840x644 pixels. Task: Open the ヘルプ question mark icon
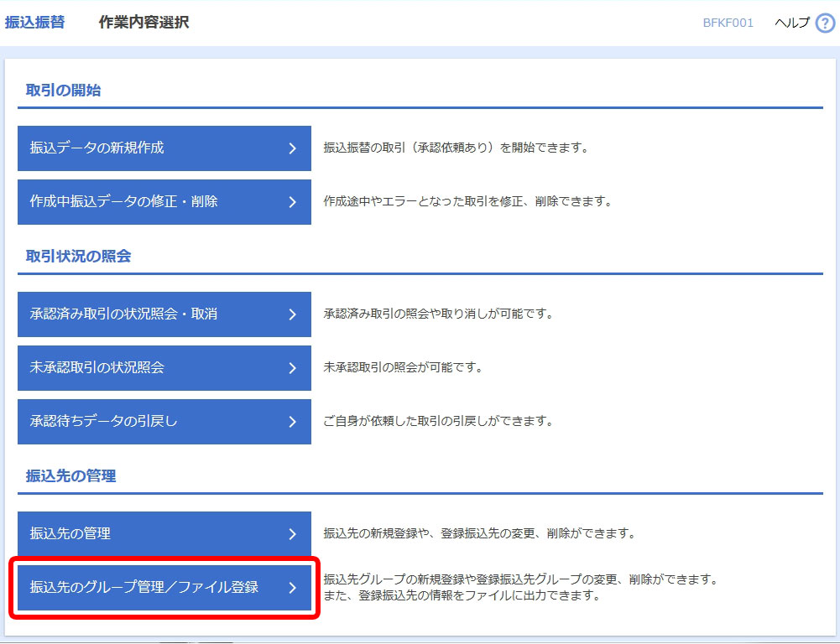pyautogui.click(x=824, y=23)
